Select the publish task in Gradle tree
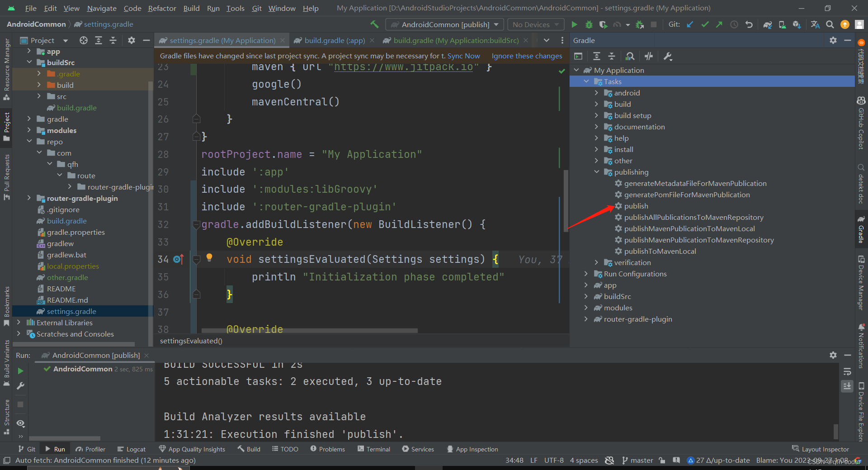The height and width of the screenshot is (470, 868). coord(636,206)
